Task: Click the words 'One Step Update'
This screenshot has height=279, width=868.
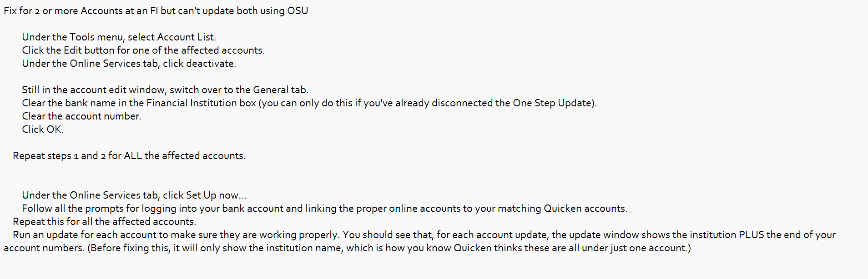Action: click(x=552, y=103)
